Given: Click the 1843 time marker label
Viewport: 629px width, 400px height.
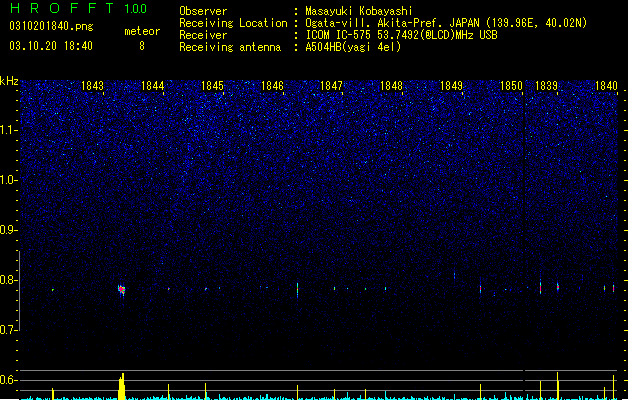Looking at the screenshot, I should (92, 86).
